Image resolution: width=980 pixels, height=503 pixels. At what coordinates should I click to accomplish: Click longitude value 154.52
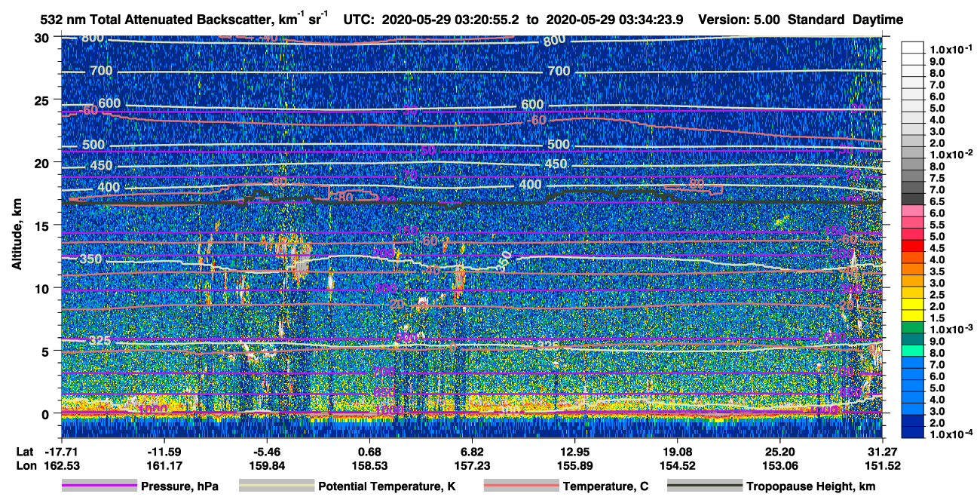(677, 466)
